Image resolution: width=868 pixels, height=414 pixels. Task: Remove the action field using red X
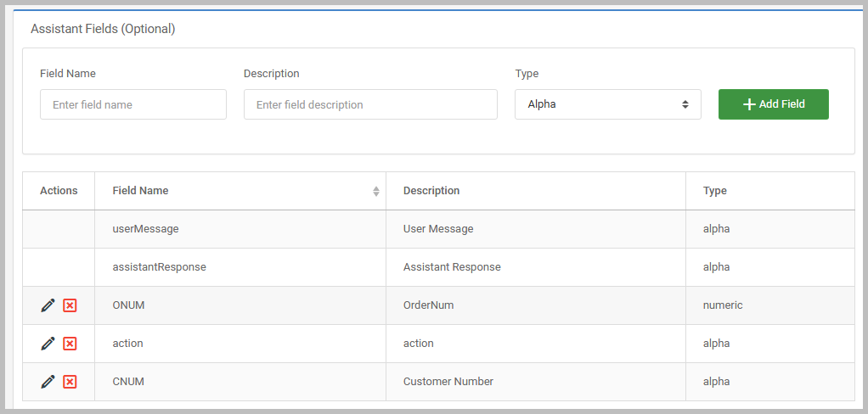click(70, 344)
